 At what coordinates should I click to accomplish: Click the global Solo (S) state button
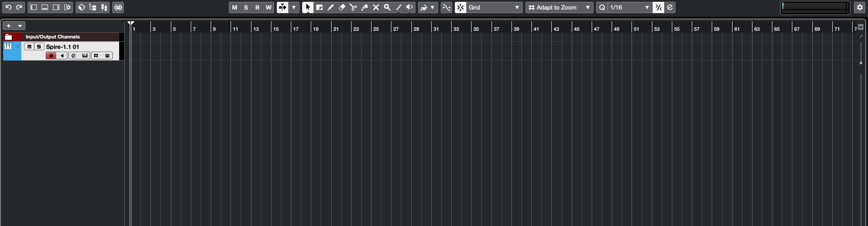pyautogui.click(x=246, y=7)
